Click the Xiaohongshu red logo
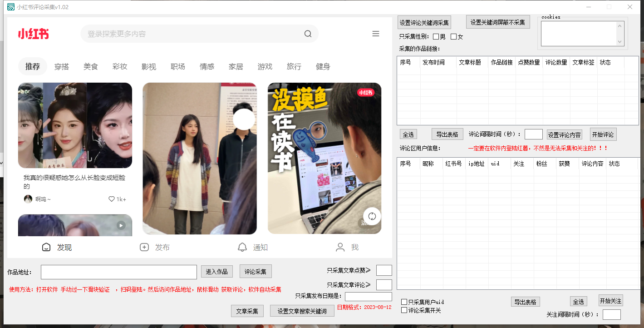The height and width of the screenshot is (328, 644). [34, 34]
